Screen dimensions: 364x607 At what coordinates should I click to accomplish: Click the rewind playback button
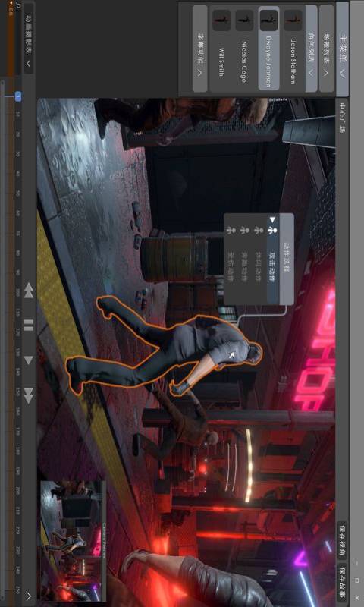29,291
